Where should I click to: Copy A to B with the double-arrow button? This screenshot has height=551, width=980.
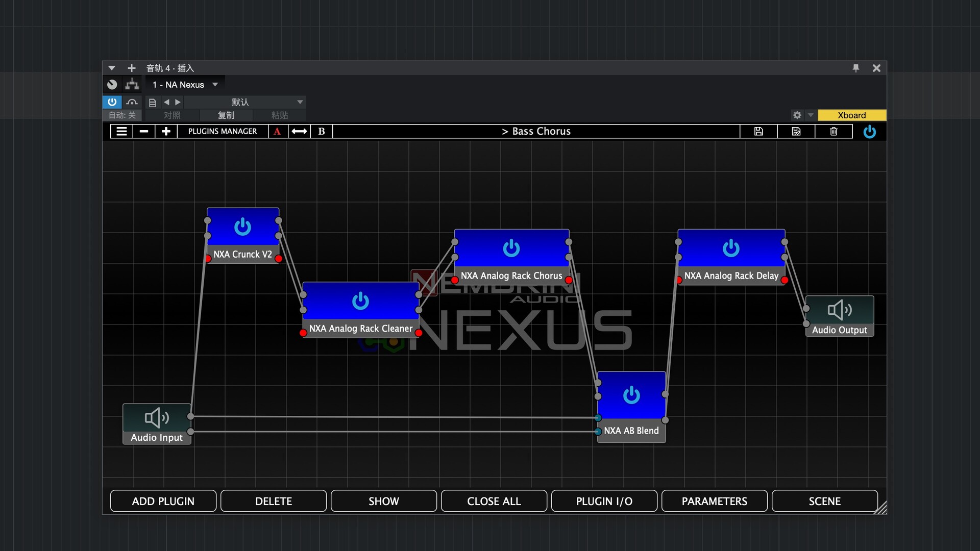[299, 131]
